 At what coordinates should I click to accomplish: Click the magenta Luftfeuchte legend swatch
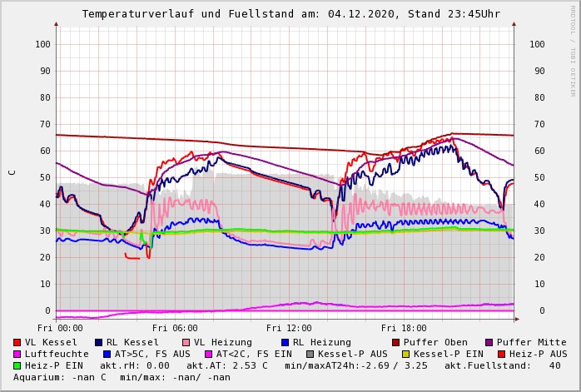coord(17,354)
